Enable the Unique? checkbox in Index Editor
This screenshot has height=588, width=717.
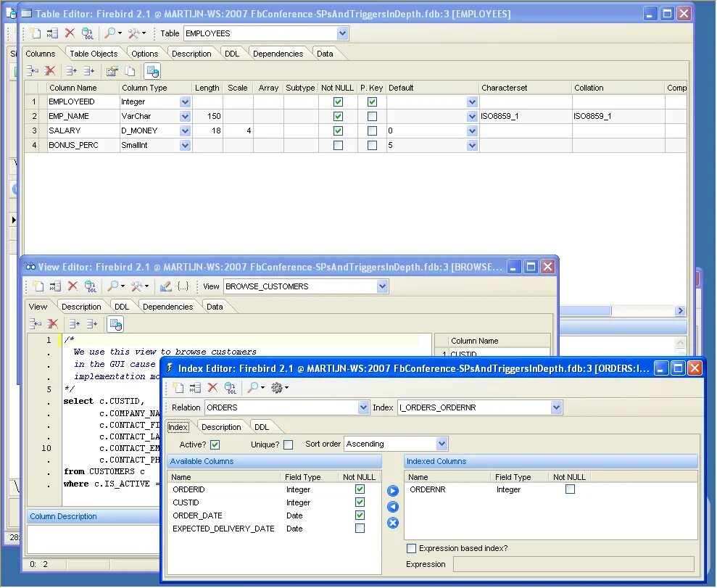pyautogui.click(x=288, y=444)
